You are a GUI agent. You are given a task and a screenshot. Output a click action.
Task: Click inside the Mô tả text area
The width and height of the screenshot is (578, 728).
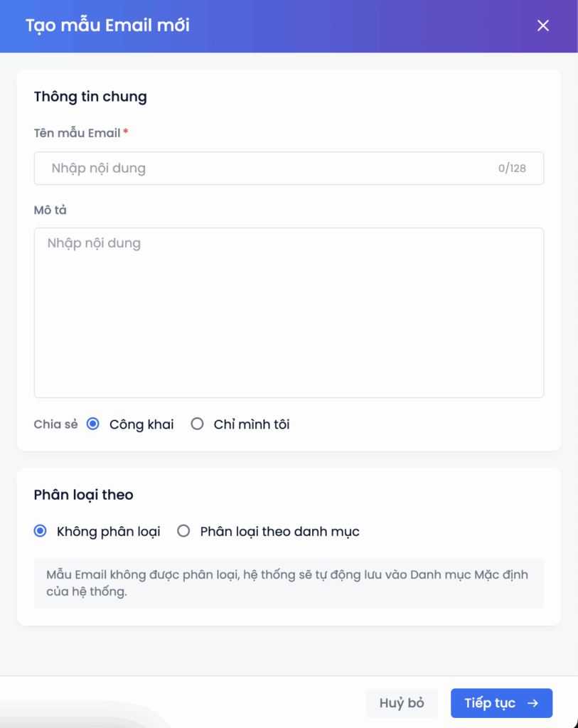[x=289, y=313]
